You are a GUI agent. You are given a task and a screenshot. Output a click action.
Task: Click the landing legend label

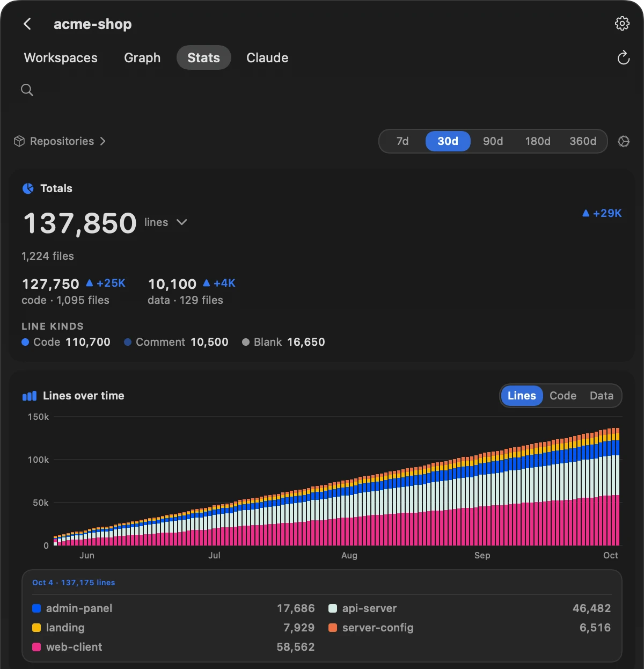65,628
